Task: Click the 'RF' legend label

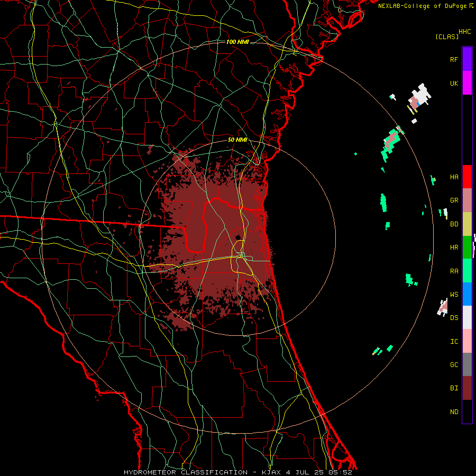Action: tap(454, 60)
